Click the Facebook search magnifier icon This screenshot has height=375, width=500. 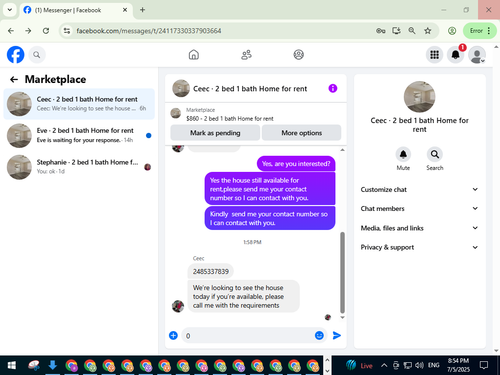pos(37,55)
